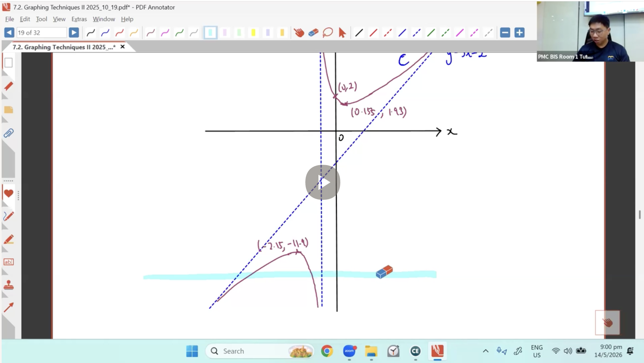Click the minus zoom out button
Viewport: 644px width, 363px height.
[x=505, y=33]
